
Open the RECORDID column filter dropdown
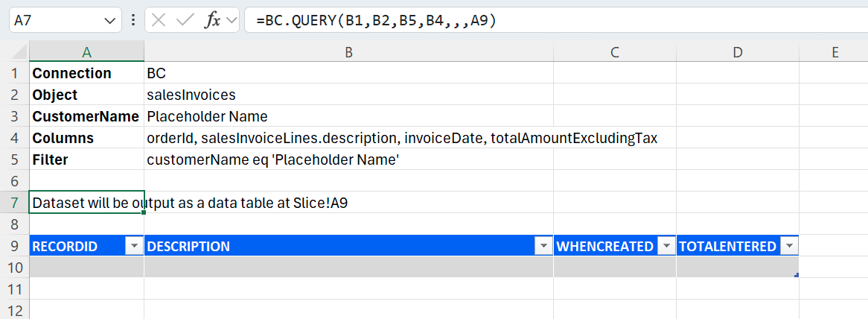tap(134, 246)
